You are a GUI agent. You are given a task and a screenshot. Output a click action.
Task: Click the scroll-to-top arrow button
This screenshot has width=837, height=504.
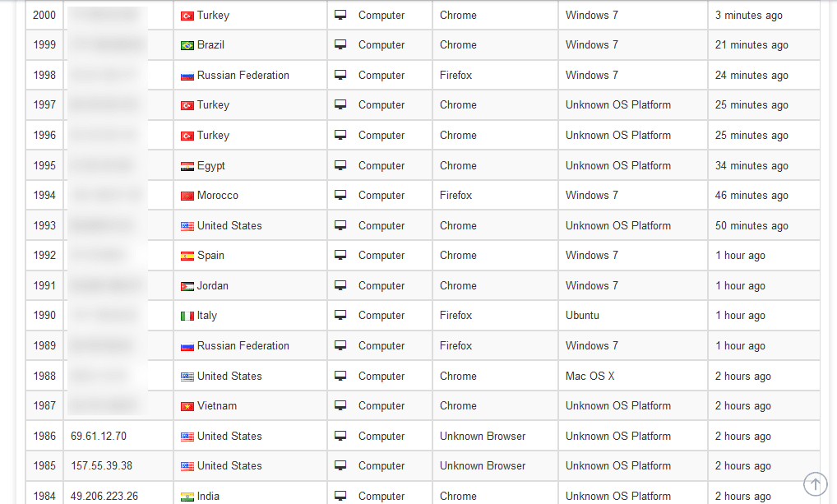[x=815, y=483]
